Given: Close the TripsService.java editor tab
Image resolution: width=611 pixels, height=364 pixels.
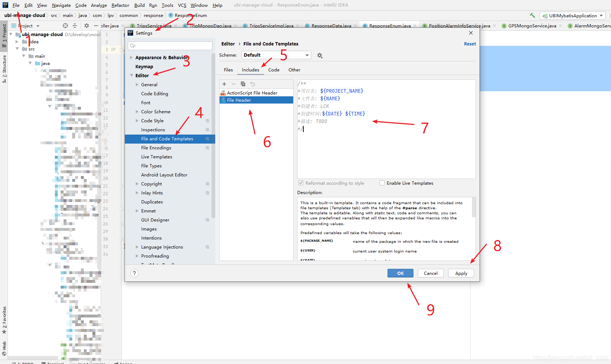Looking at the screenshot, I should [x=176, y=26].
